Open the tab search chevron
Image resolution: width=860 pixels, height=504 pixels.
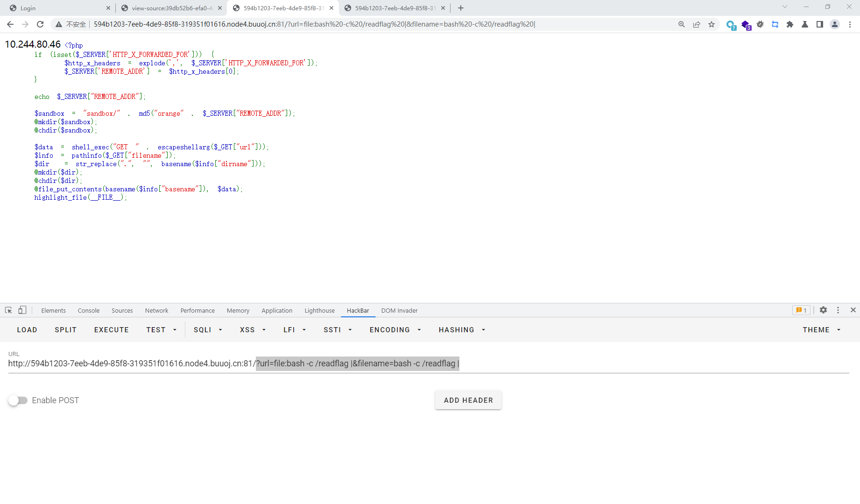(x=785, y=7)
